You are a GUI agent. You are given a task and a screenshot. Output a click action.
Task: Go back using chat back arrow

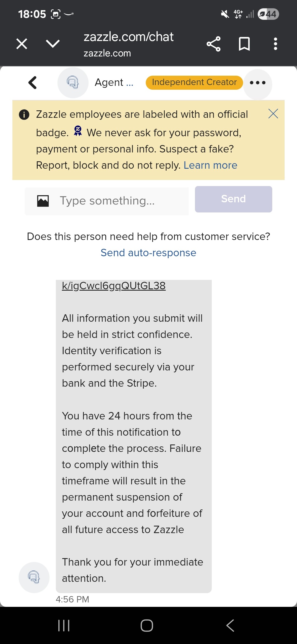pos(33,83)
